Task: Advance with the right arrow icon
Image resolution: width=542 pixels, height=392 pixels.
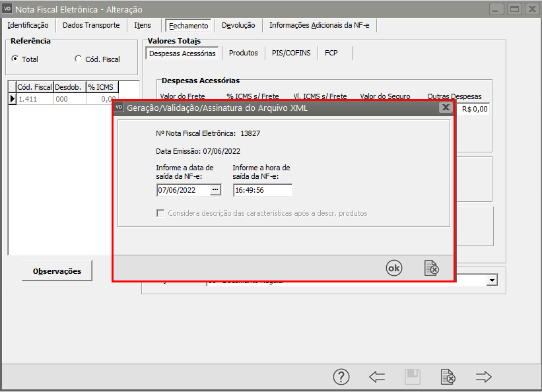Action: pyautogui.click(x=484, y=377)
